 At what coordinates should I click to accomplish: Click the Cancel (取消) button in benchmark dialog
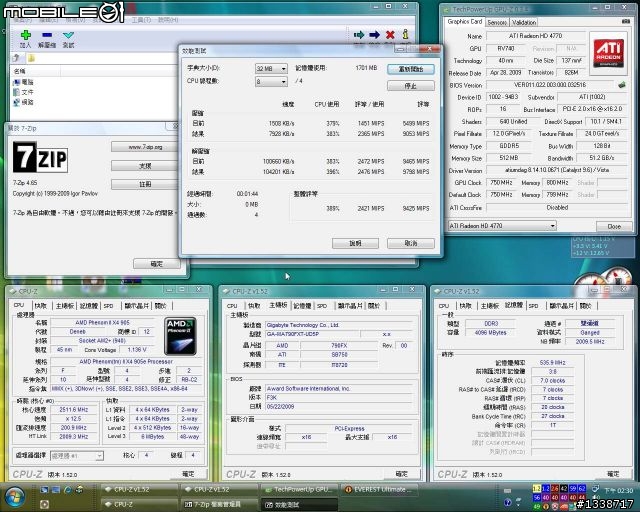coord(411,243)
